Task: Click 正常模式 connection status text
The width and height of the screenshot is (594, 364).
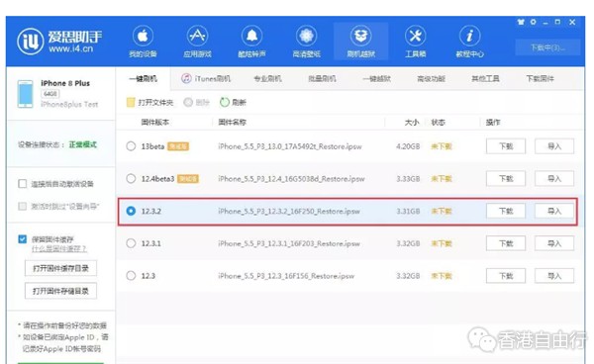Action: 82,144
